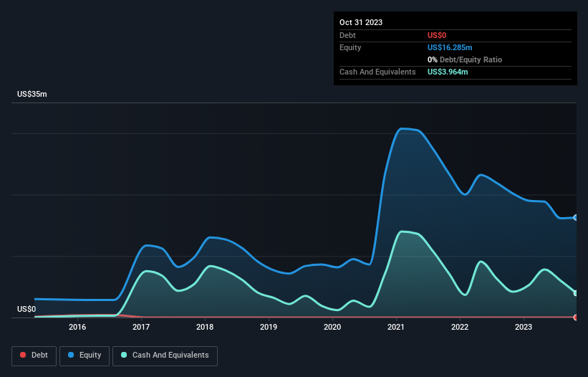Click the 2016 x-axis label
588x377 pixels.
point(77,327)
